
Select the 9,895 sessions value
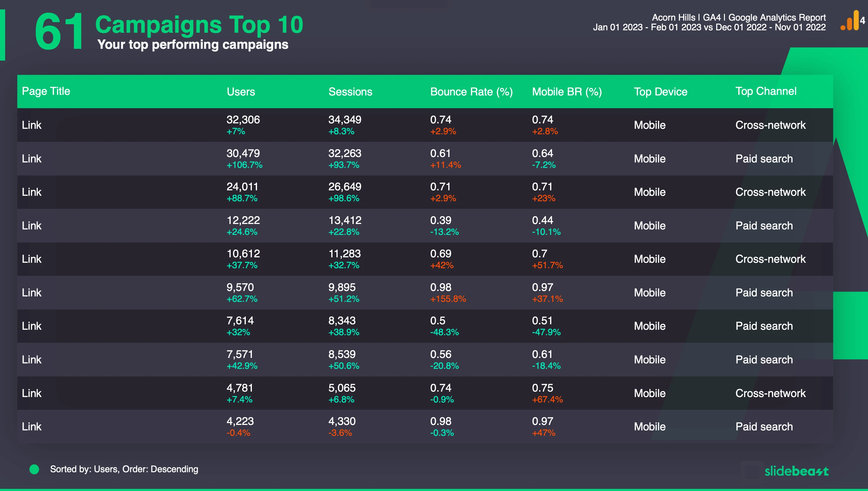click(x=342, y=287)
